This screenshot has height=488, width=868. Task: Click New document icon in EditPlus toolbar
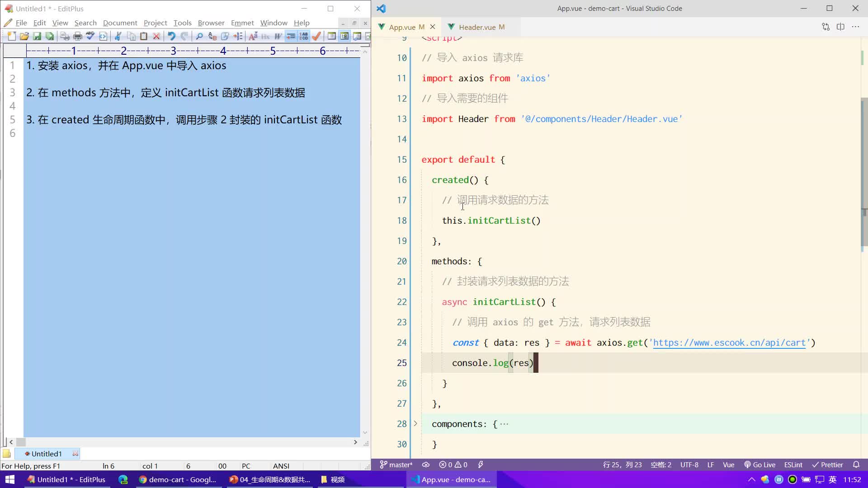point(12,36)
